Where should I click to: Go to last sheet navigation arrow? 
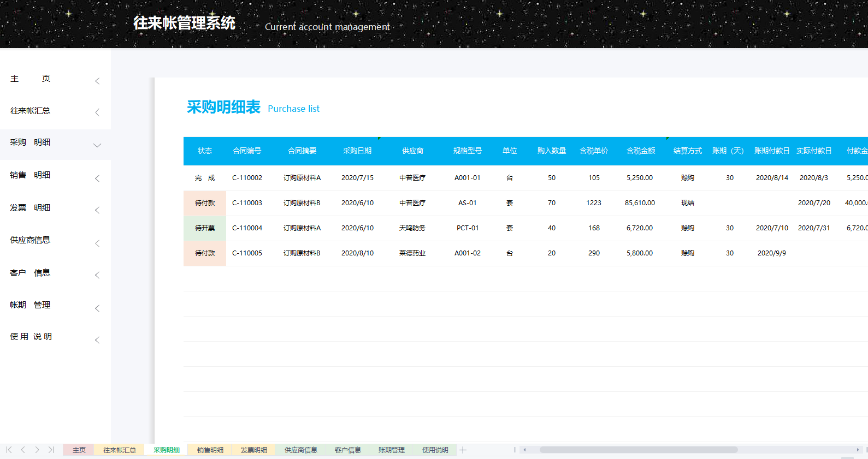tap(51, 450)
